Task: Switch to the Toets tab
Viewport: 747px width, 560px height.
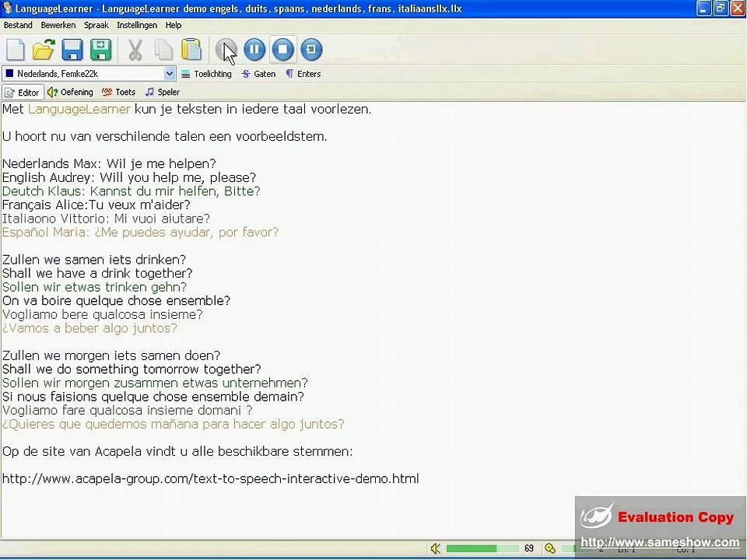Action: point(118,93)
